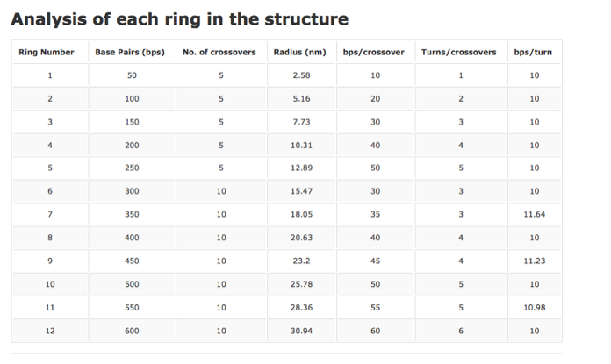Click the 600 base pairs cell
This screenshot has height=364, width=611.
133,331
